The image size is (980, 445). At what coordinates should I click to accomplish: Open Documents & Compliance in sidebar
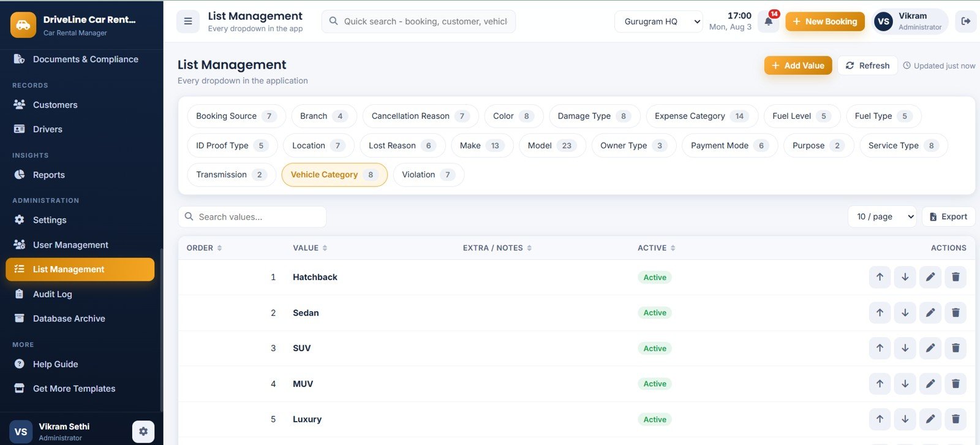click(x=81, y=59)
